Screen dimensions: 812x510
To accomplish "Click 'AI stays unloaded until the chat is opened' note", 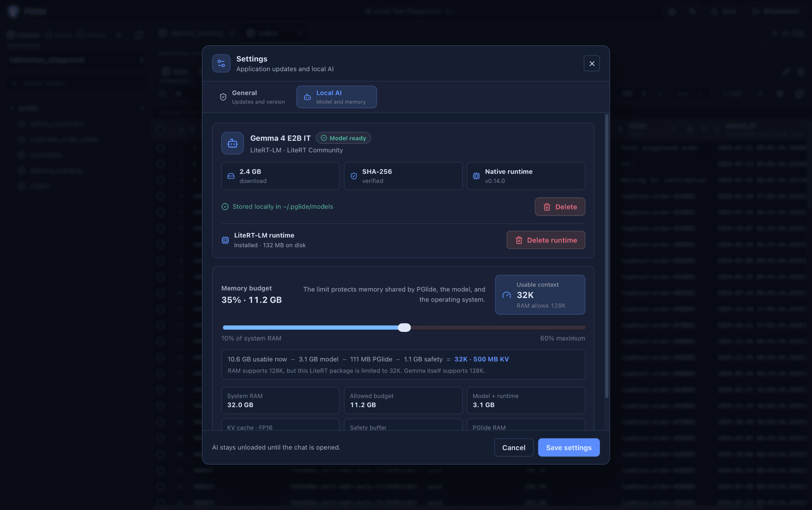I will (276, 447).
